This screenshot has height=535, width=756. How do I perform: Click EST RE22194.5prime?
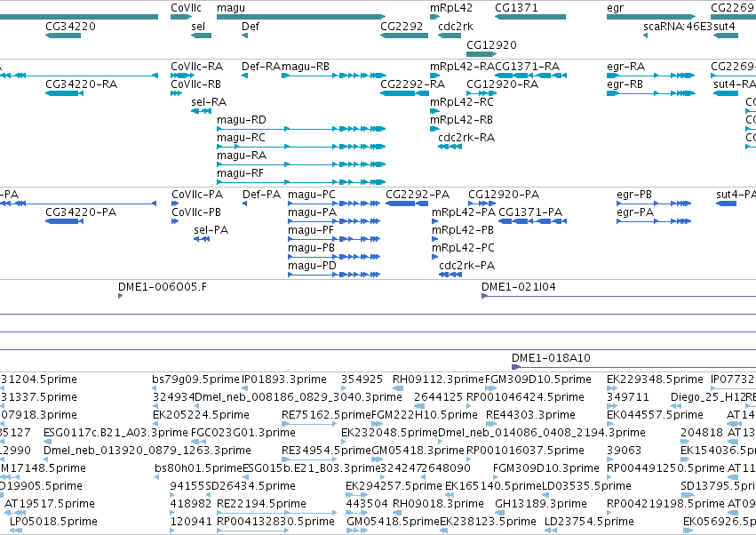(x=261, y=504)
